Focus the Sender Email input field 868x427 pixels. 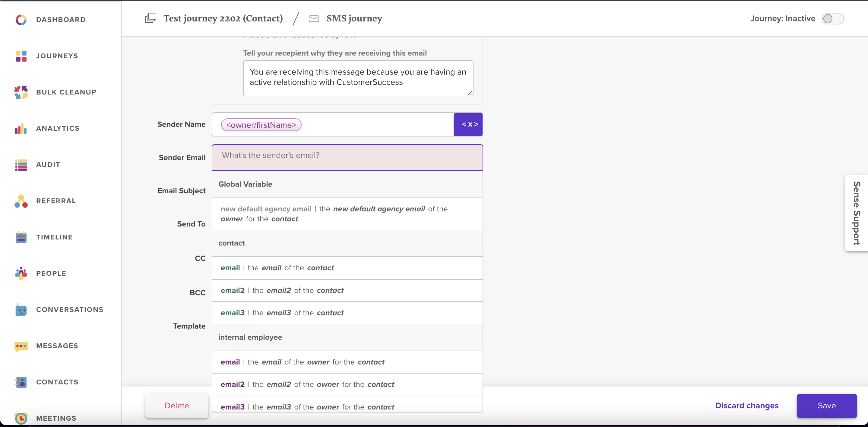point(347,157)
